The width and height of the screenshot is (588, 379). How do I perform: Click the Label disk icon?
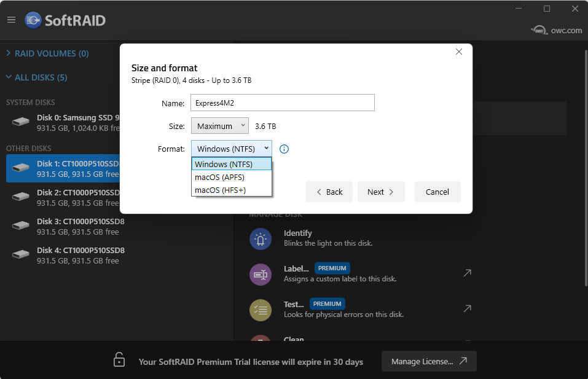click(261, 275)
